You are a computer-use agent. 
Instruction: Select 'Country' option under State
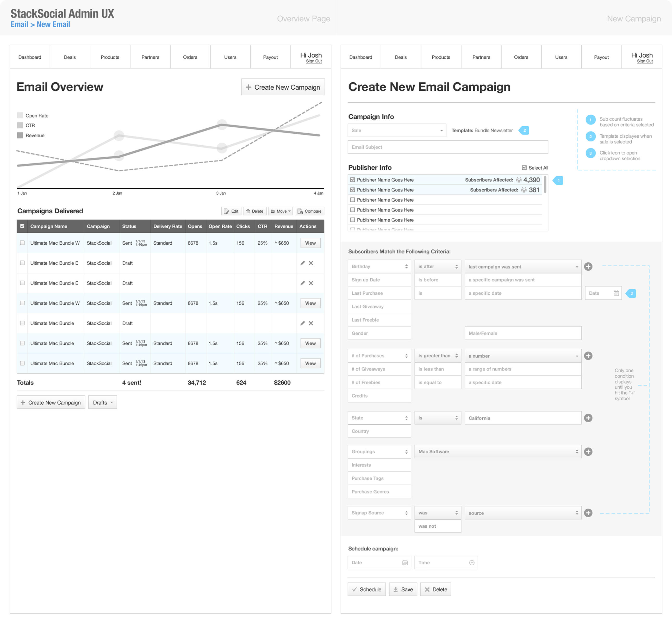click(x=379, y=431)
